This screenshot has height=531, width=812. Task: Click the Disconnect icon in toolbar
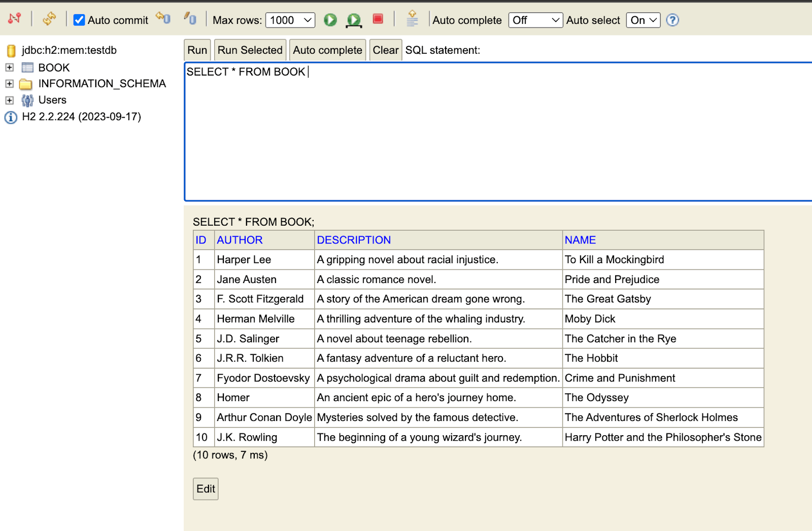point(14,19)
